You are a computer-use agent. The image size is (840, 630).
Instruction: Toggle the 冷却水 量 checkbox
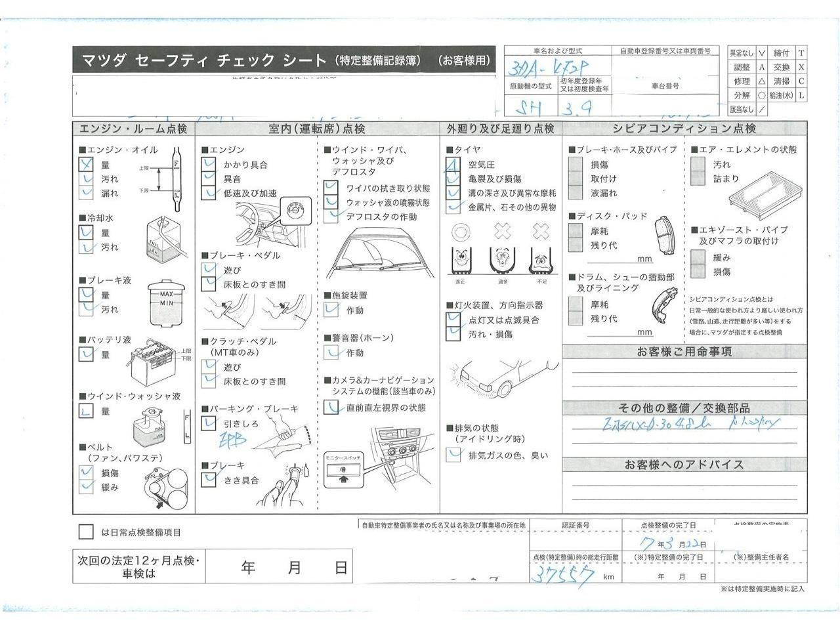coord(86,232)
